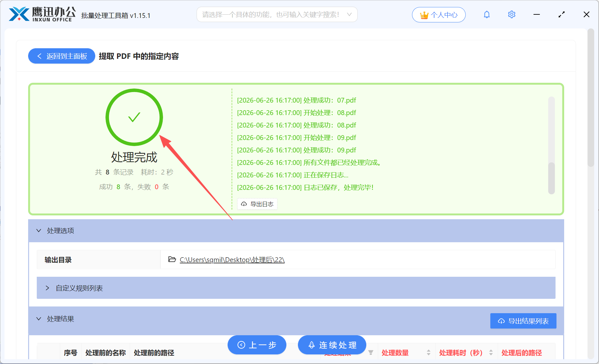
Task: Minimize the application window
Action: coord(537,15)
